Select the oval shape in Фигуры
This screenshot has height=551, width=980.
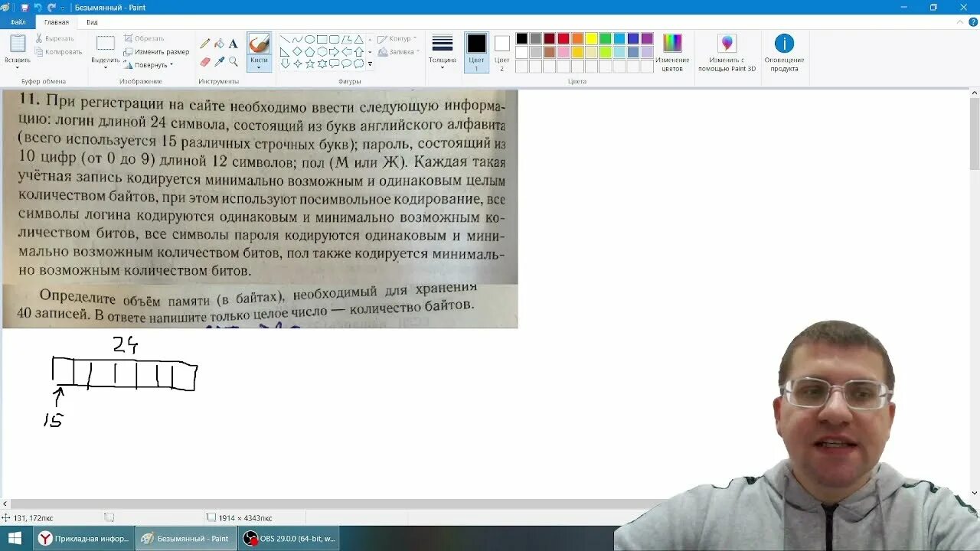pyautogui.click(x=309, y=40)
